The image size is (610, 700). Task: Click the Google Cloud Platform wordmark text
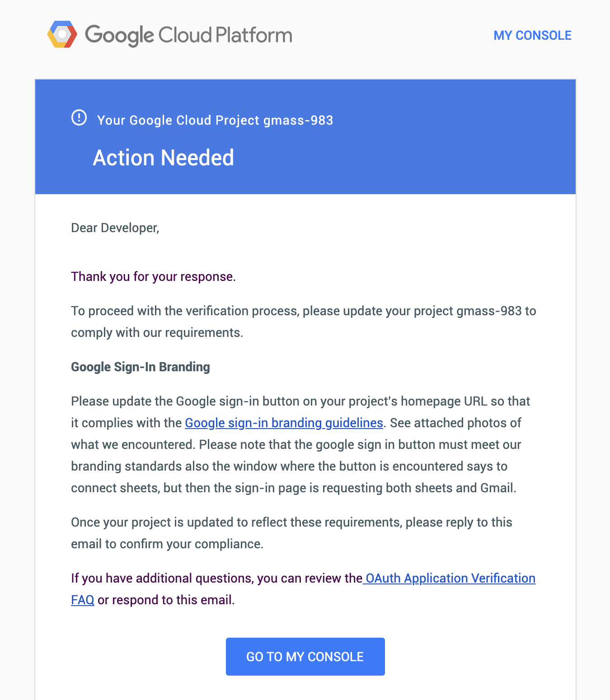tap(188, 35)
